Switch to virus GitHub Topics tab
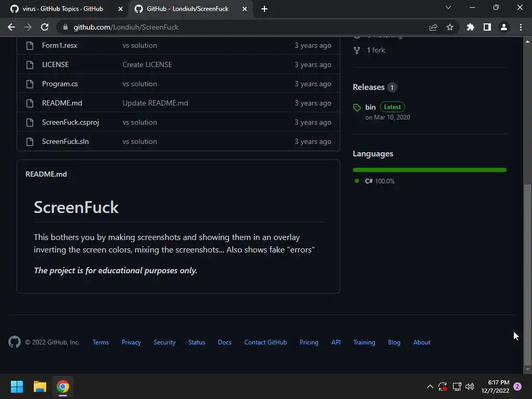Image resolution: width=532 pixels, height=399 pixels. pos(64,9)
